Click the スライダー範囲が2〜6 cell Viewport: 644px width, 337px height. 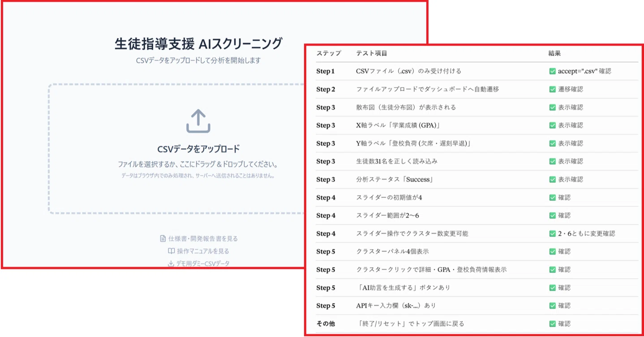coord(387,215)
